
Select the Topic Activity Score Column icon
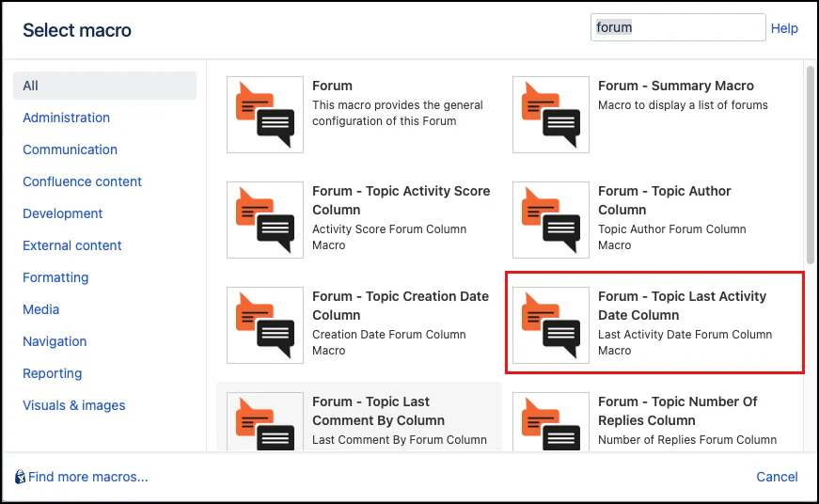click(265, 220)
